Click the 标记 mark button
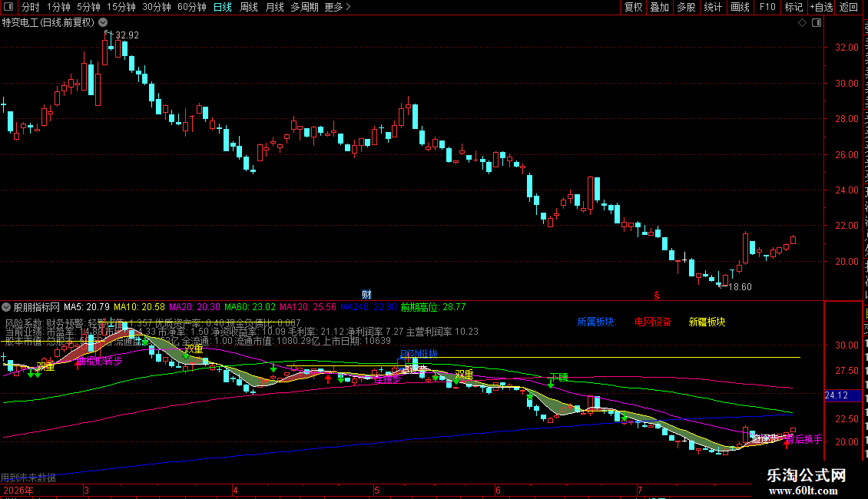Viewport: 868px width, 499px height. click(x=793, y=7)
